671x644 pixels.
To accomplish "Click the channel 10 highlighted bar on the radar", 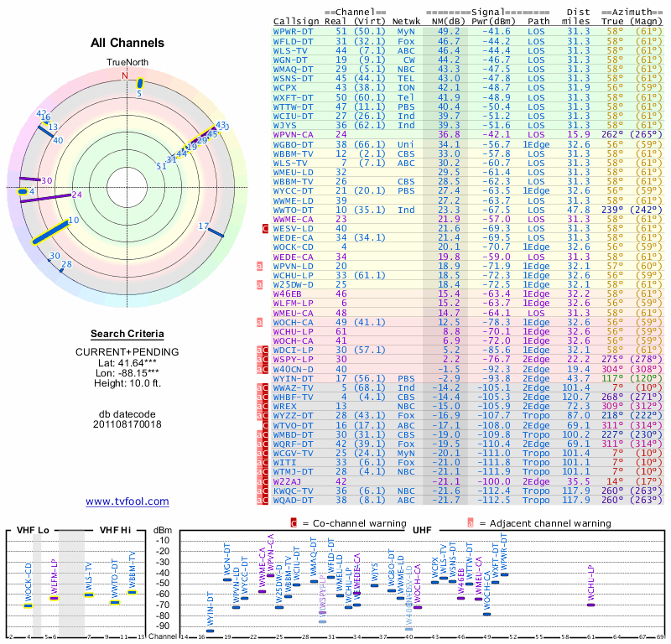I will 50,232.
